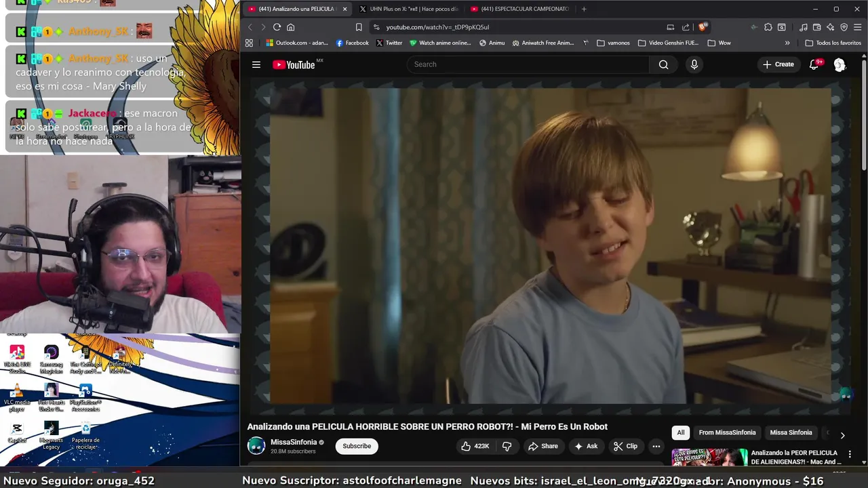Image resolution: width=868 pixels, height=488 pixels.
Task: Open the YouTube guide hamburger menu
Action: point(256,64)
